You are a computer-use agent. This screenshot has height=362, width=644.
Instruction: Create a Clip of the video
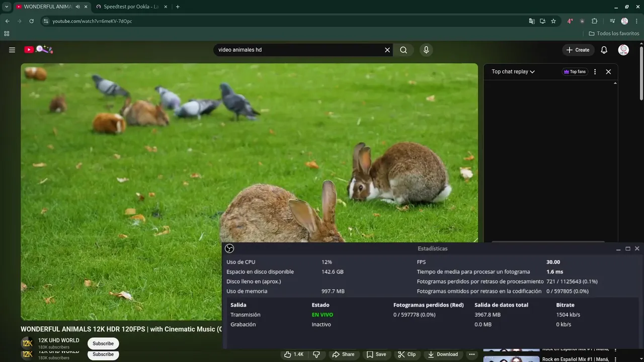click(407, 354)
